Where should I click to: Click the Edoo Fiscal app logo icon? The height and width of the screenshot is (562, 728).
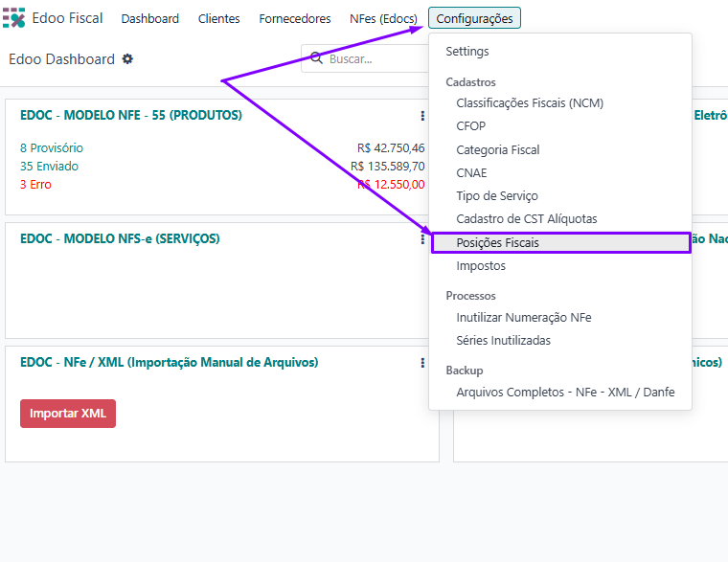(x=14, y=18)
